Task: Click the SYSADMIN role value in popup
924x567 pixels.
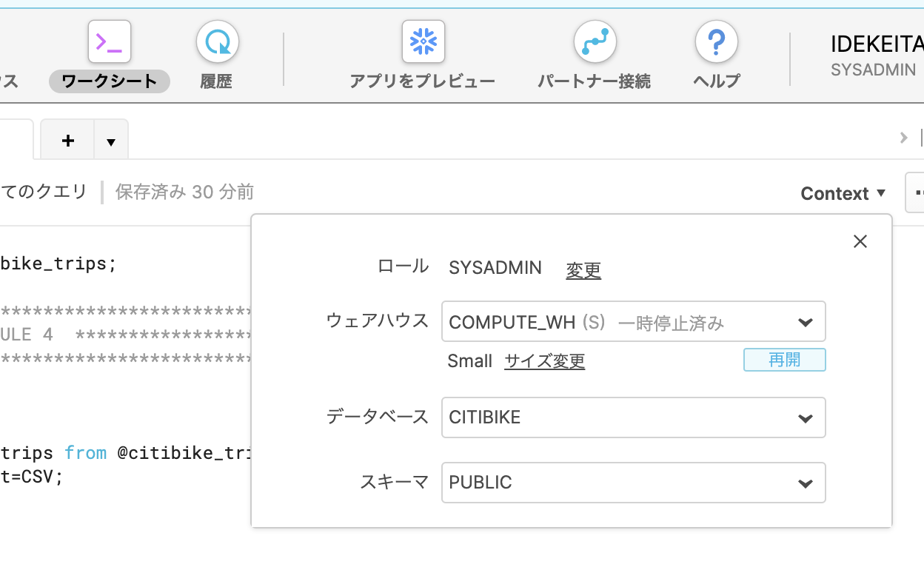Action: click(x=495, y=268)
